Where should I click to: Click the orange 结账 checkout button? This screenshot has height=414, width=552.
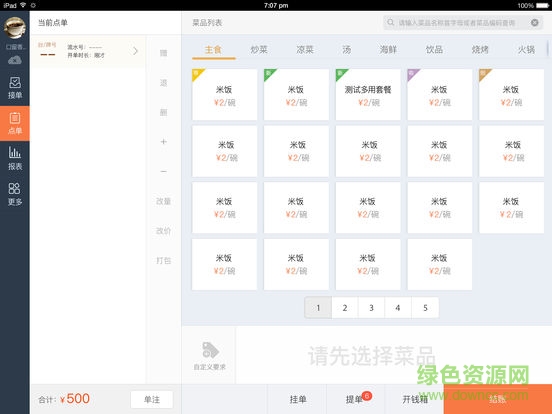(x=497, y=399)
